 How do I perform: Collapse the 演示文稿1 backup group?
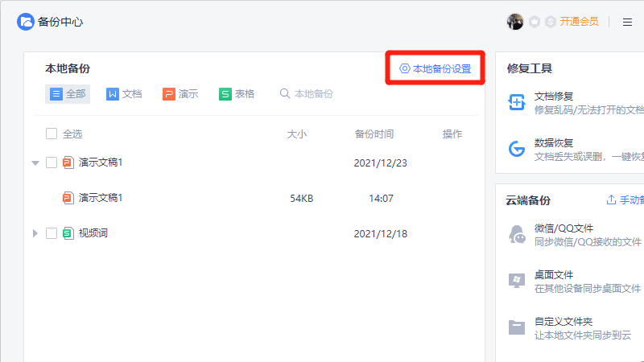pyautogui.click(x=35, y=162)
